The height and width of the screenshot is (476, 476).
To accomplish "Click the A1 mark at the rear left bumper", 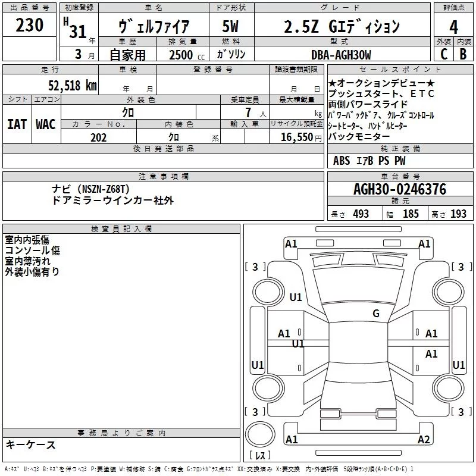I will pos(292,439).
